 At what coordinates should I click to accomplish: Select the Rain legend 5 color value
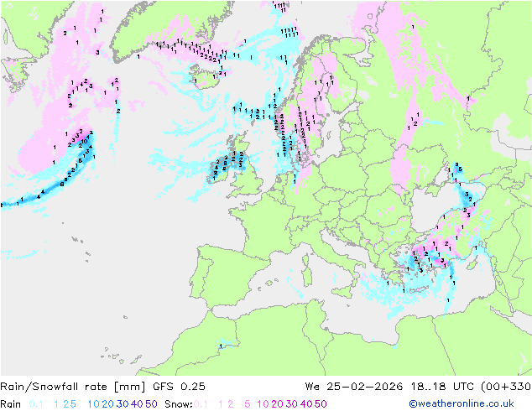tap(73, 404)
